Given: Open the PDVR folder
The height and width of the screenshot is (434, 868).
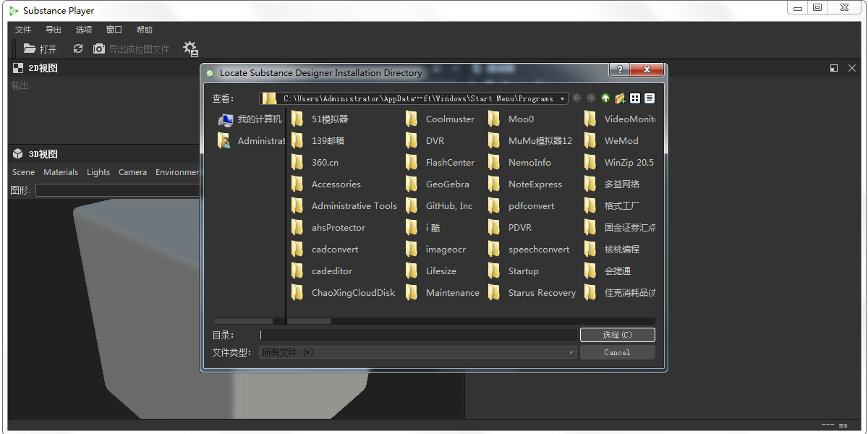Looking at the screenshot, I should [511, 228].
